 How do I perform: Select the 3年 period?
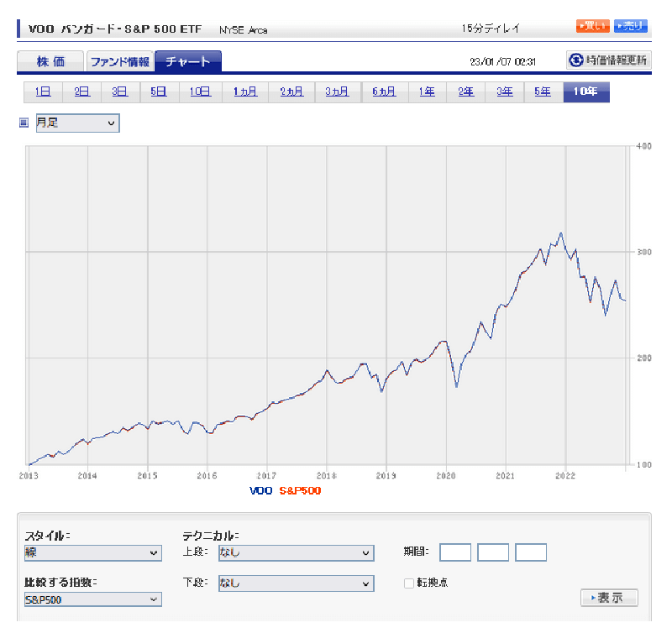point(505,92)
